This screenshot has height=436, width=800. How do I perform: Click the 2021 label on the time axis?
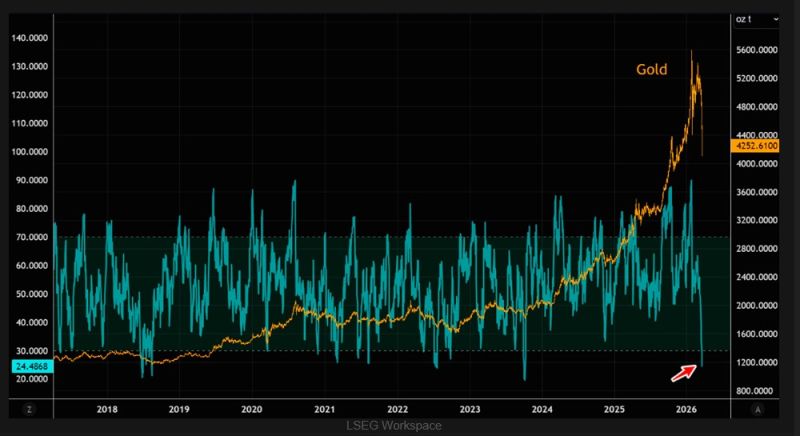pos(324,409)
